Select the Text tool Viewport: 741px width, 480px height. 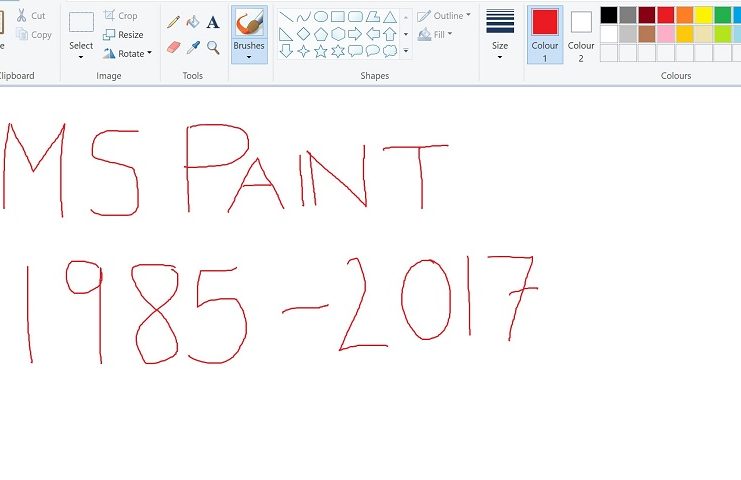pos(213,21)
